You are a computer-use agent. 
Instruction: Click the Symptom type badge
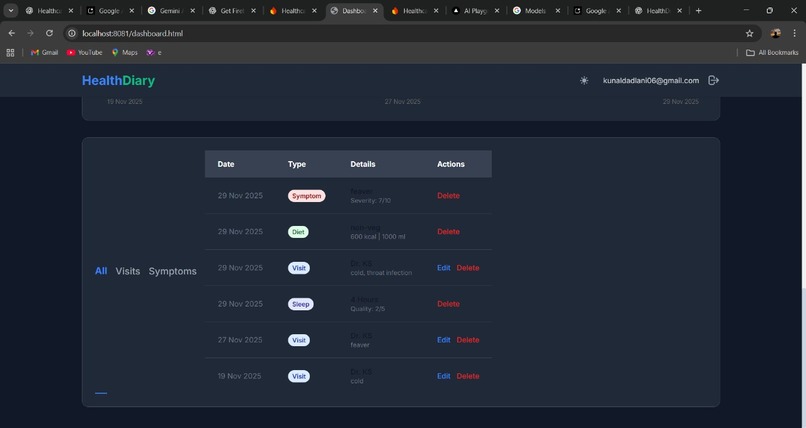click(x=306, y=196)
